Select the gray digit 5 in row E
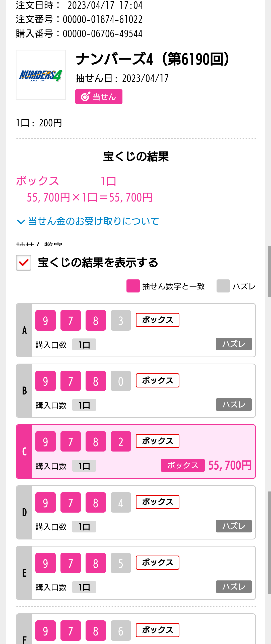Viewport: 271px width, 644px height. pyautogui.click(x=121, y=563)
